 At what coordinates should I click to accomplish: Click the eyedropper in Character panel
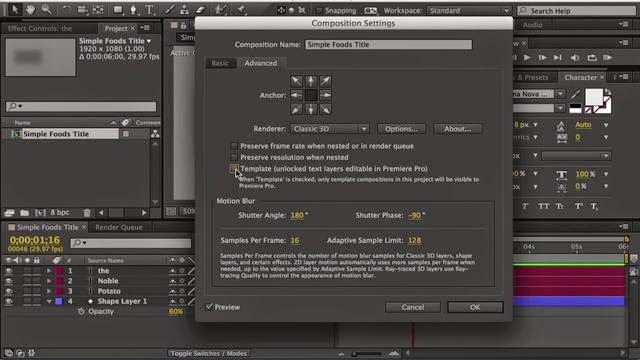[x=575, y=94]
